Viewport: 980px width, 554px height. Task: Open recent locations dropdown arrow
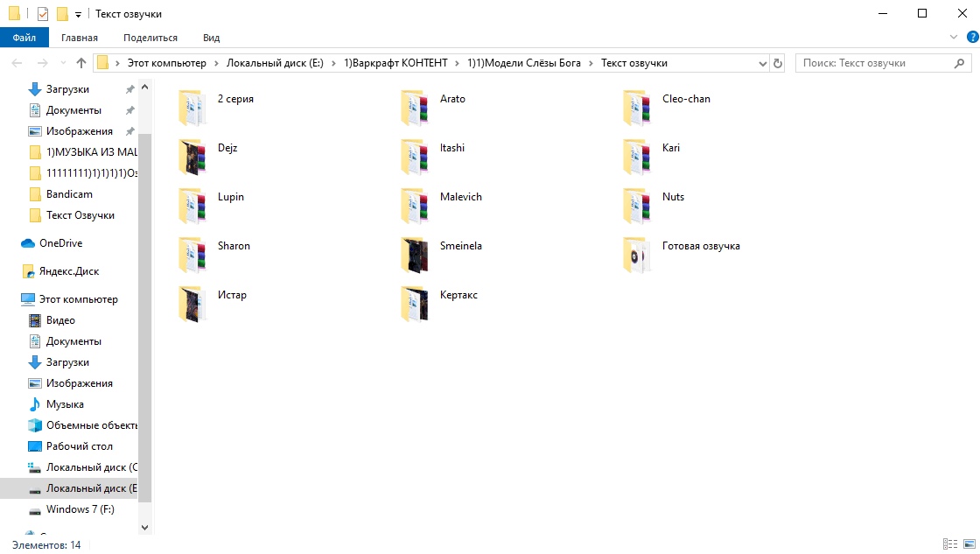tap(63, 63)
